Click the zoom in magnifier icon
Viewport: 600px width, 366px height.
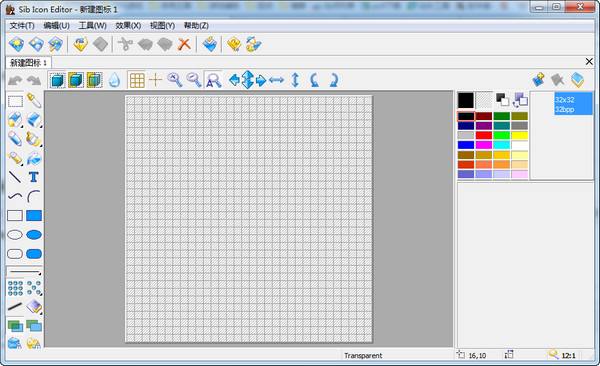(175, 80)
